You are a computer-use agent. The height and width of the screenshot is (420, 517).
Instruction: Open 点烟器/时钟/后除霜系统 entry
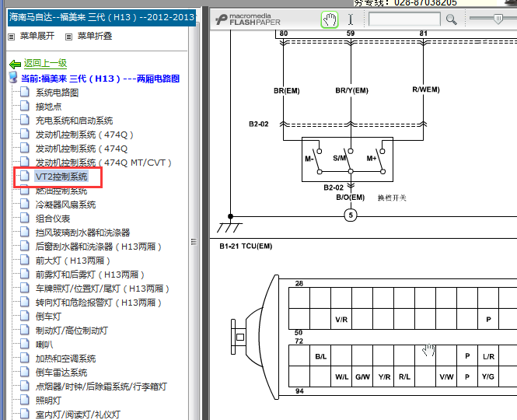click(101, 387)
